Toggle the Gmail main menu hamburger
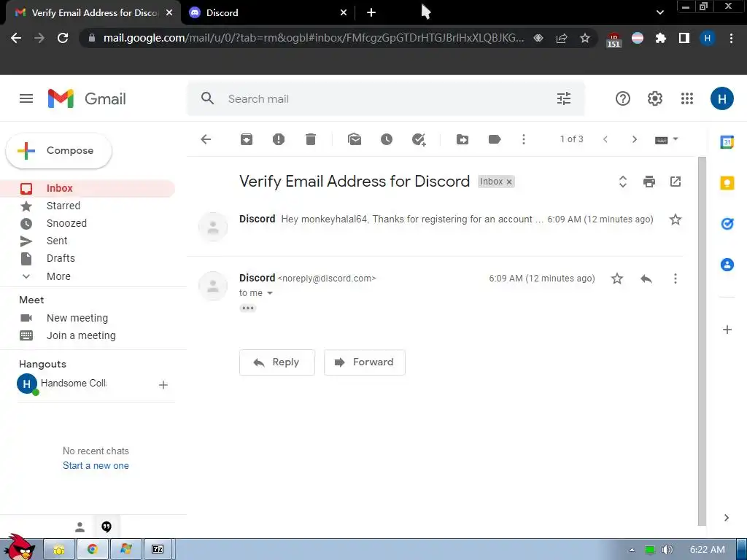747x560 pixels. pyautogui.click(x=26, y=98)
